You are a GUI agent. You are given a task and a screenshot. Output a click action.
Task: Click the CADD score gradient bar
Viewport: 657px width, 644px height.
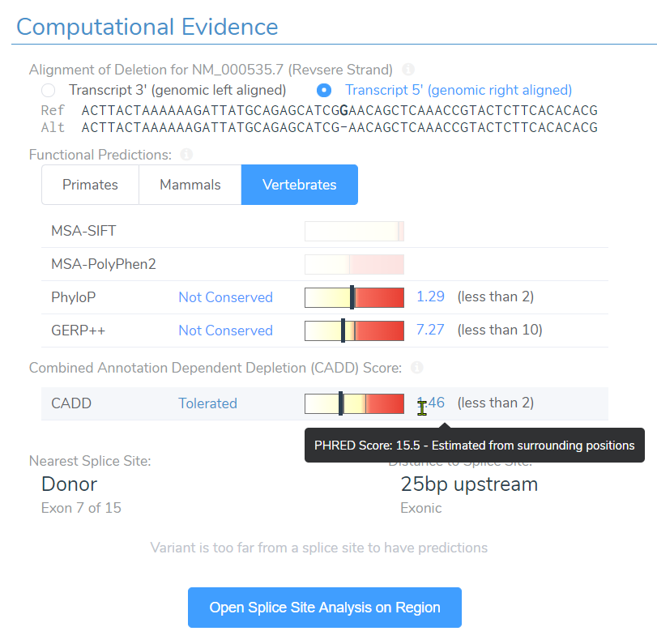pyautogui.click(x=354, y=403)
